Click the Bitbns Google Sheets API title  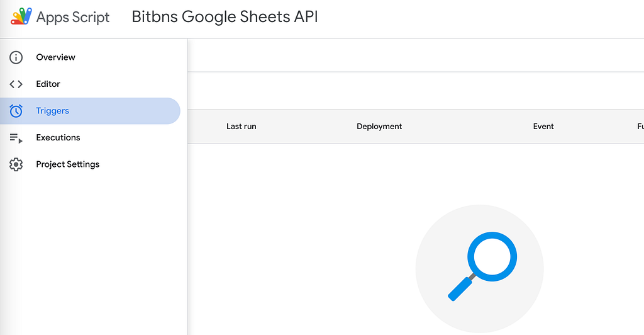225,17
